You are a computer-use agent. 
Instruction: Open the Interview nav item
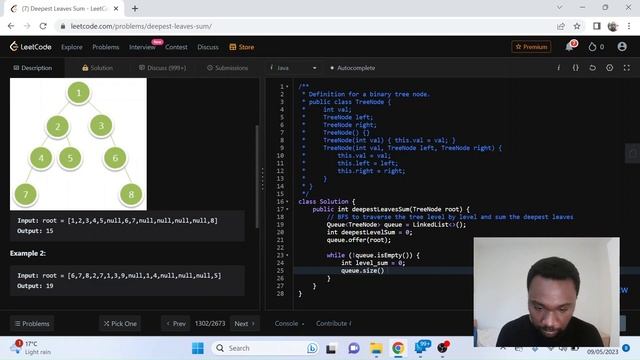click(x=142, y=47)
